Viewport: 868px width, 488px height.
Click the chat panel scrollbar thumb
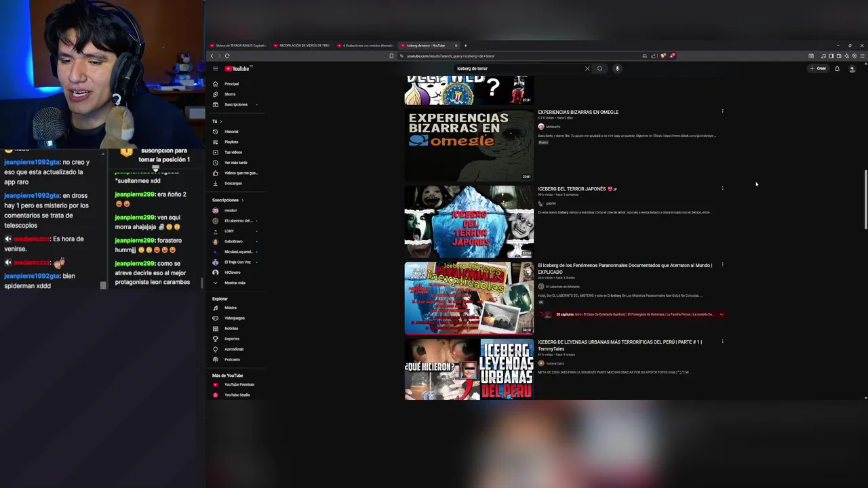(x=102, y=285)
